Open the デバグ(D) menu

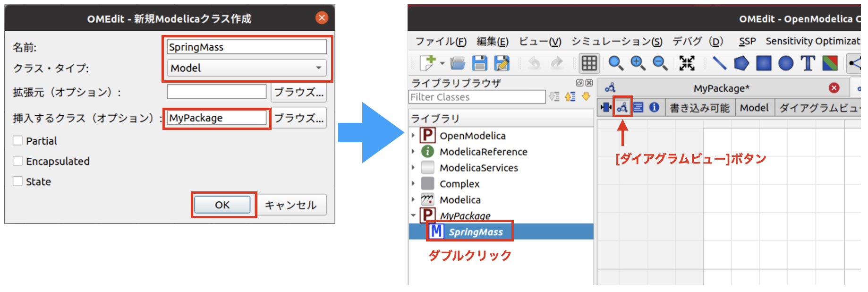tap(698, 42)
